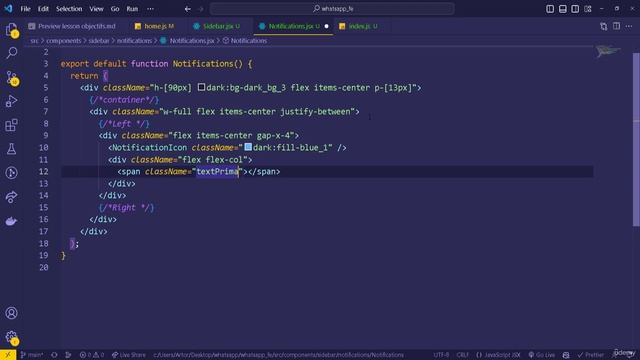The image size is (640, 360).
Task: Open Customize Layout icon in title bar
Action: [587, 9]
